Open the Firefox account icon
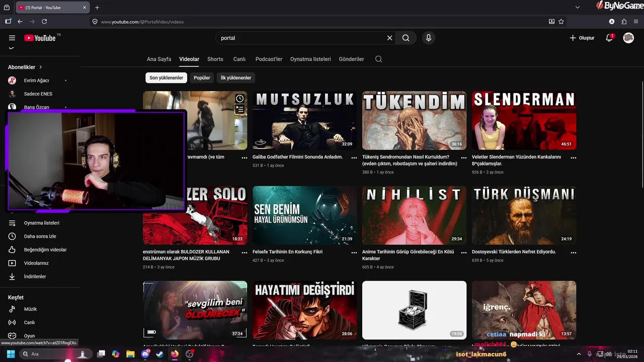 (x=612, y=22)
